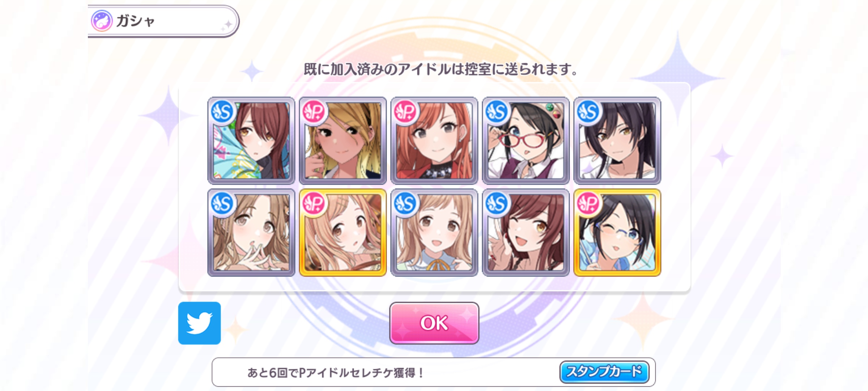Select the gold-framed blonde idol P card
The width and height of the screenshot is (868, 391).
pos(343,232)
